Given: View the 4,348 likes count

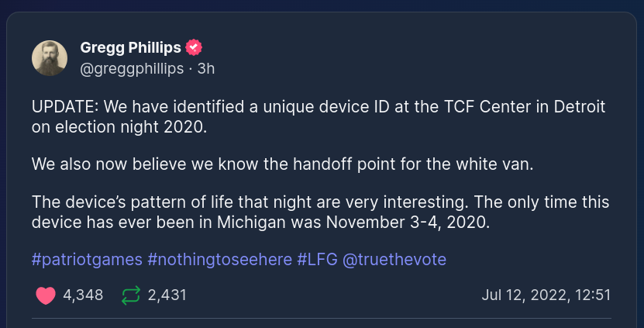Looking at the screenshot, I should [83, 295].
